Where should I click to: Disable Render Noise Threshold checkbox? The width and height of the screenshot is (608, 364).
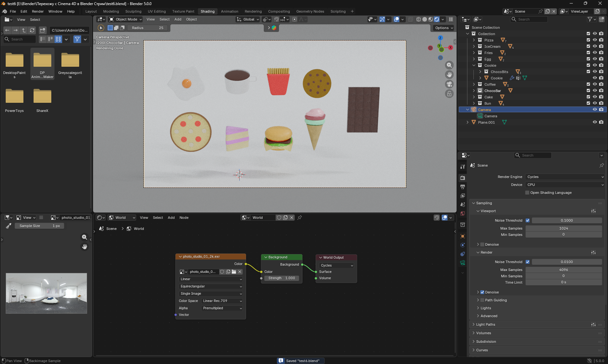tap(528, 262)
